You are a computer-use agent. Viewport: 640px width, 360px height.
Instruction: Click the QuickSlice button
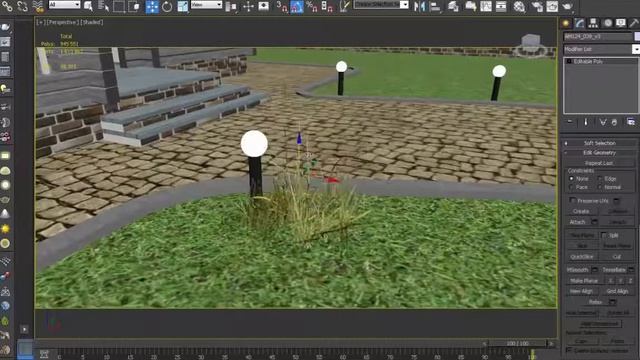582,257
